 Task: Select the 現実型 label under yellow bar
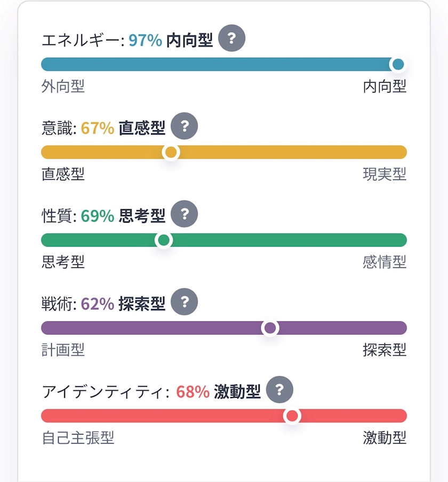click(x=385, y=174)
